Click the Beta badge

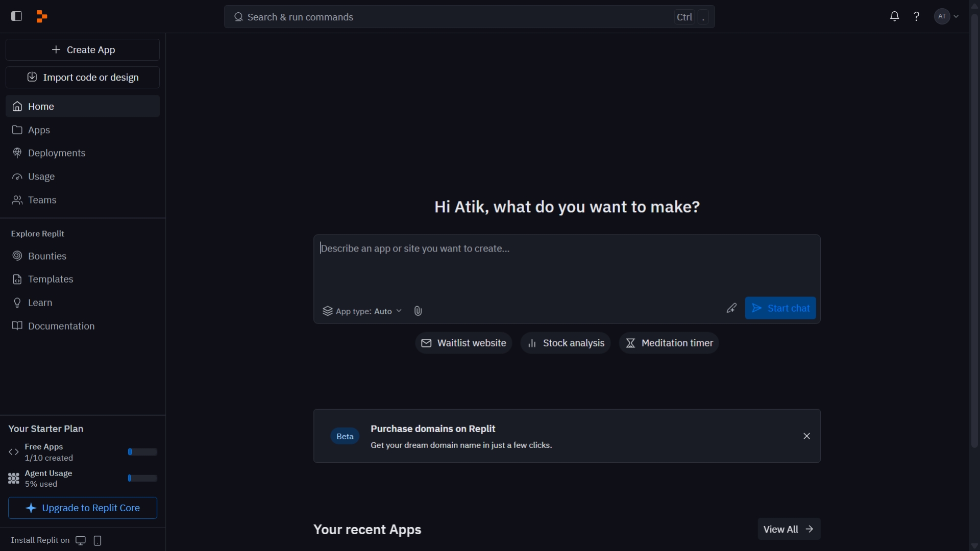tap(345, 436)
